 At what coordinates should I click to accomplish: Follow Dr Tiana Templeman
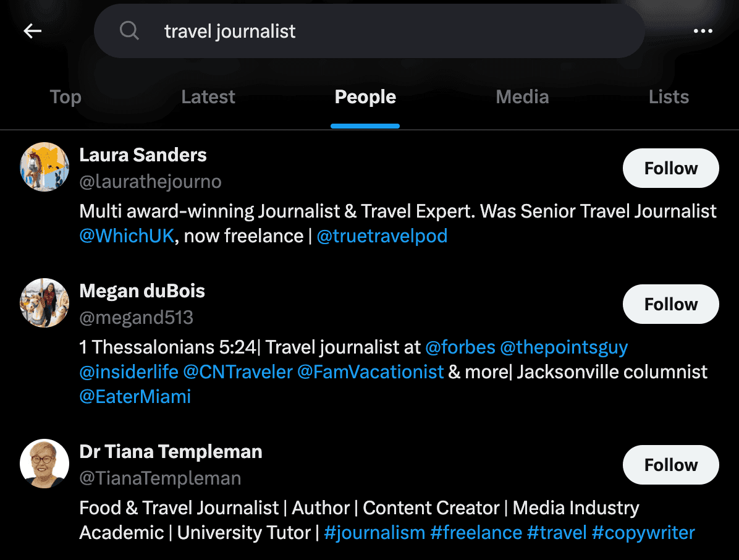[670, 465]
